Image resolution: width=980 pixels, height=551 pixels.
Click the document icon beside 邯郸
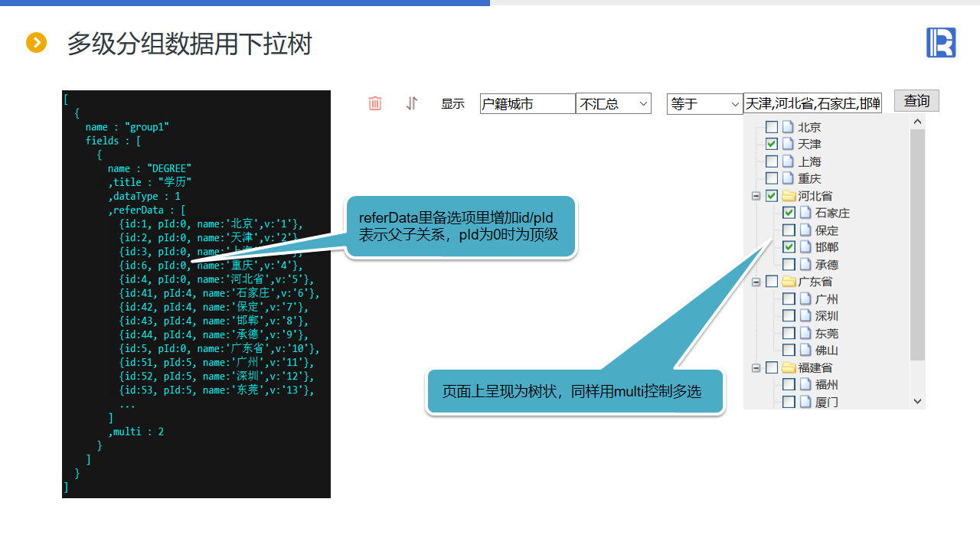coord(805,247)
